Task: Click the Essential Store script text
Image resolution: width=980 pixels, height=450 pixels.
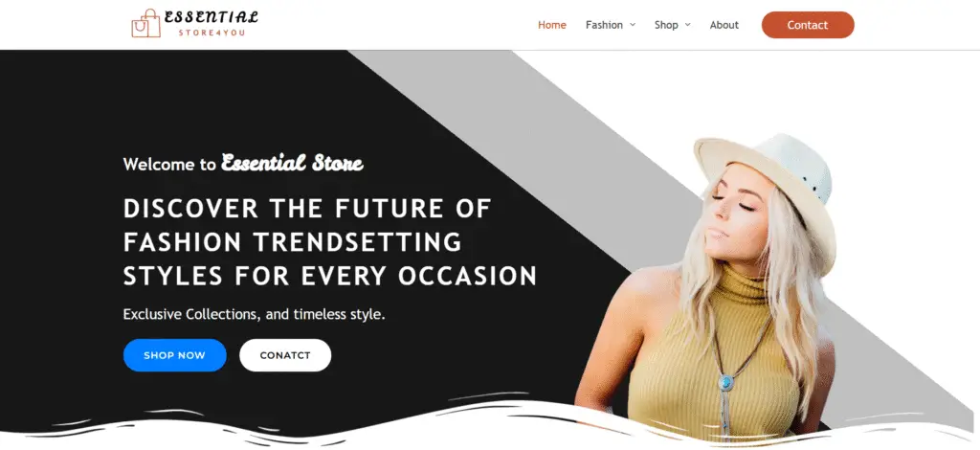Action: pyautogui.click(x=293, y=163)
